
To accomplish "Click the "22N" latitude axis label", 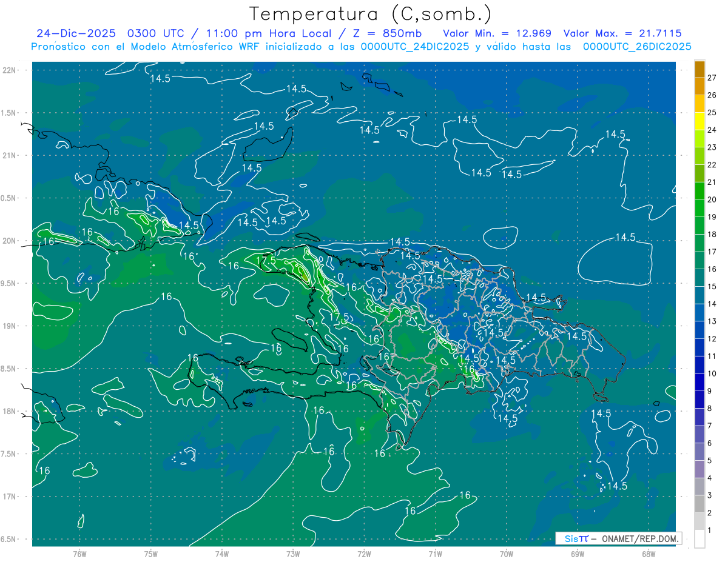I will click(x=9, y=70).
